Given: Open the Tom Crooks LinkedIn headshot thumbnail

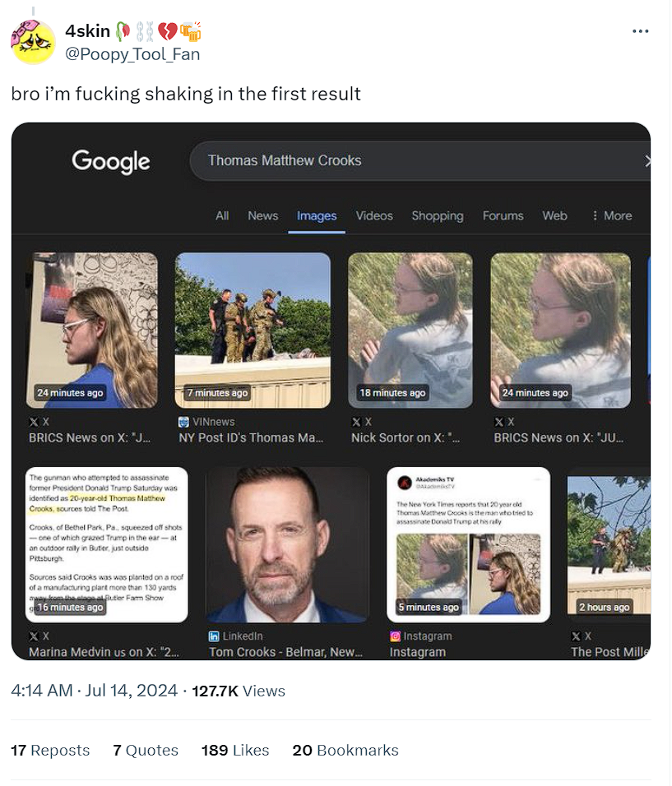Looking at the screenshot, I should tap(287, 544).
